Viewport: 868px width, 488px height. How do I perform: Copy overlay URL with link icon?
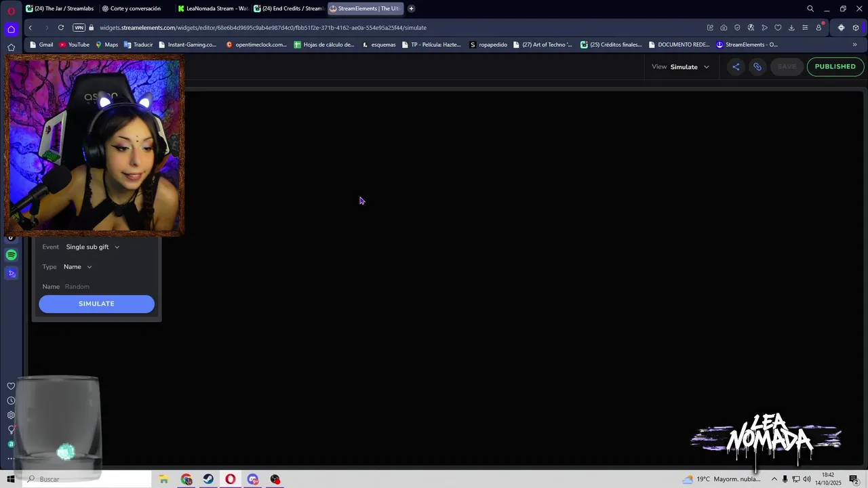click(x=757, y=67)
